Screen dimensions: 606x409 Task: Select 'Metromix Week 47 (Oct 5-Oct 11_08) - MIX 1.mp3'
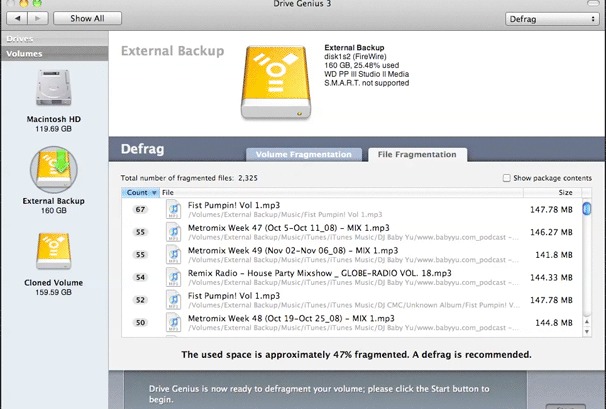click(x=289, y=228)
